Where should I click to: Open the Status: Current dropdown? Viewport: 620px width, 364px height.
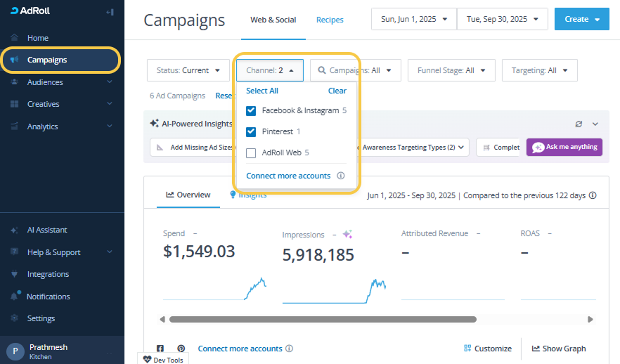pyautogui.click(x=188, y=70)
